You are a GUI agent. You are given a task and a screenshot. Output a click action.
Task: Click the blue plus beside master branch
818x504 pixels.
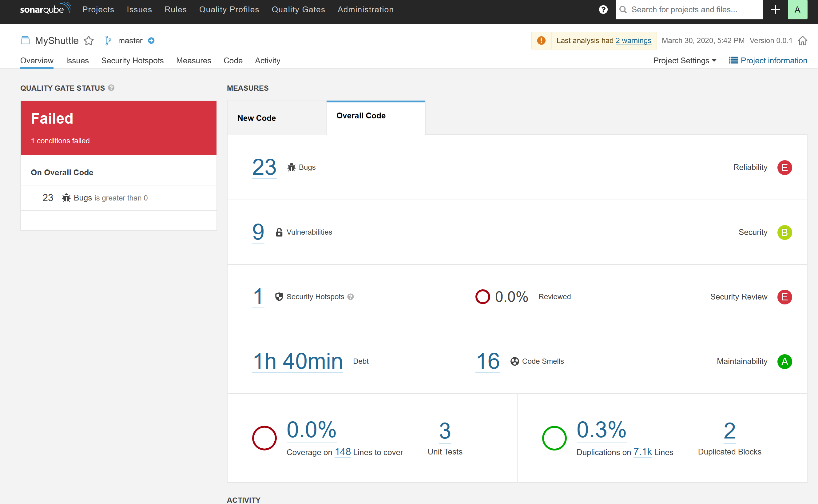[x=151, y=41]
